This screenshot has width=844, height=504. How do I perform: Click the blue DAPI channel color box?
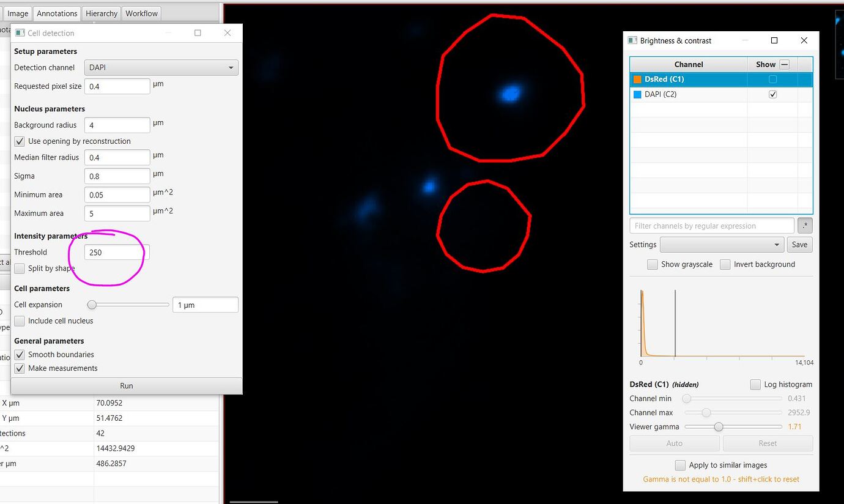pos(637,94)
